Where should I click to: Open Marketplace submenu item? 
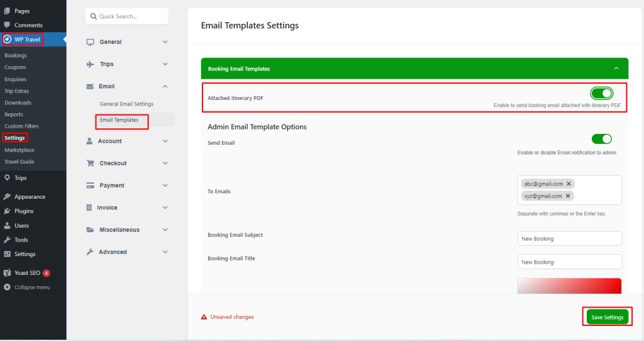(19, 150)
